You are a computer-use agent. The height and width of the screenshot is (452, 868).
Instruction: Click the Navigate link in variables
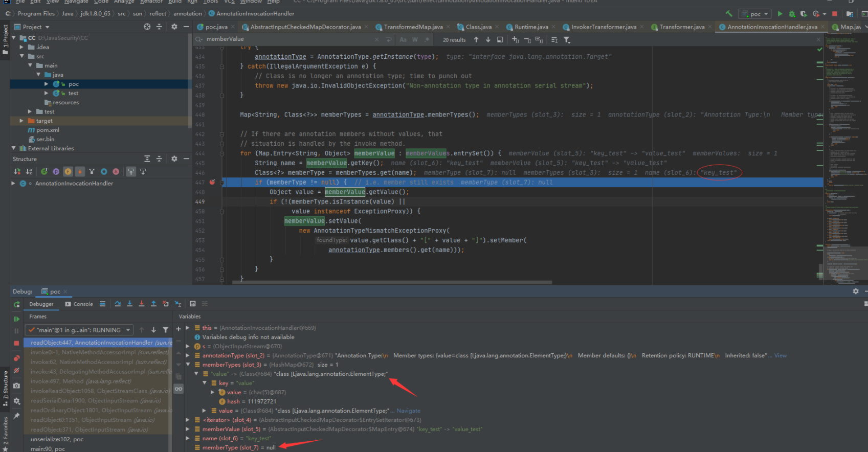(408, 411)
